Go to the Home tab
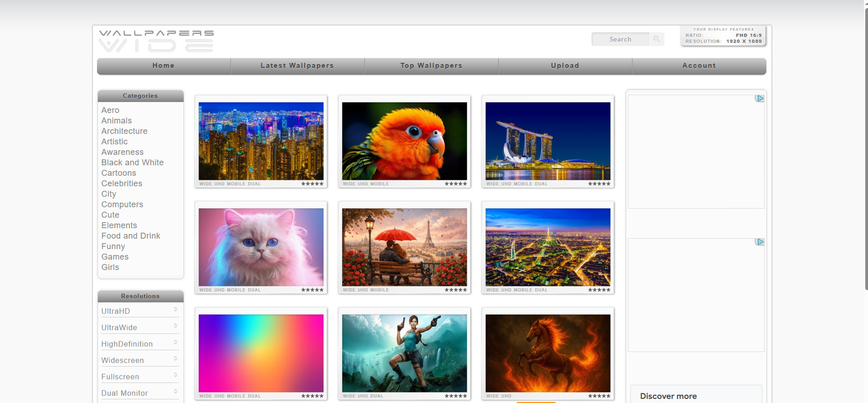 (x=163, y=66)
